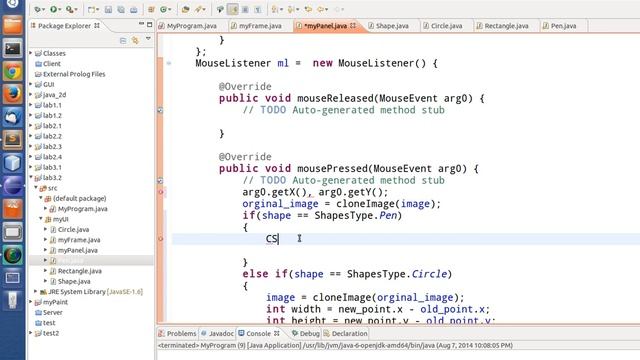Toggle the icon left of Mark Occurrences
Image resolution: width=640 pixels, height=360 pixels.
tap(220, 9)
